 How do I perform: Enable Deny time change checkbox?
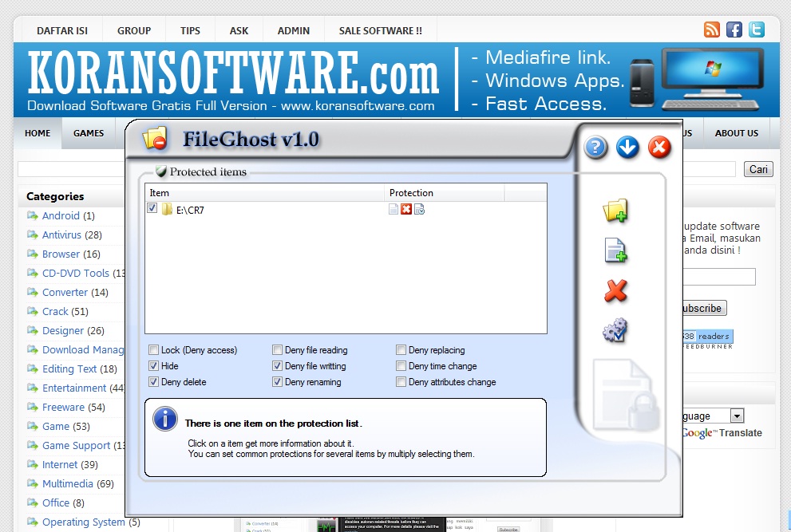(401, 365)
